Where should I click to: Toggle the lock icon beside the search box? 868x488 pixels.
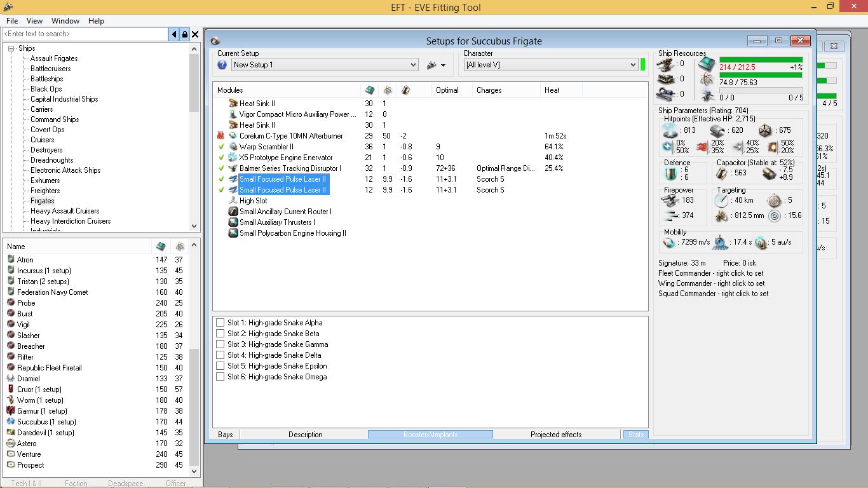pos(184,34)
